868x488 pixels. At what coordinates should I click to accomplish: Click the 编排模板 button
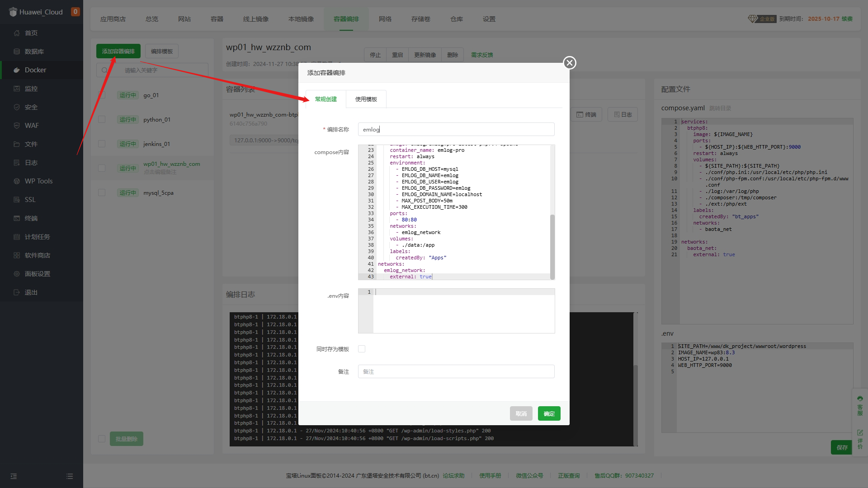[162, 51]
